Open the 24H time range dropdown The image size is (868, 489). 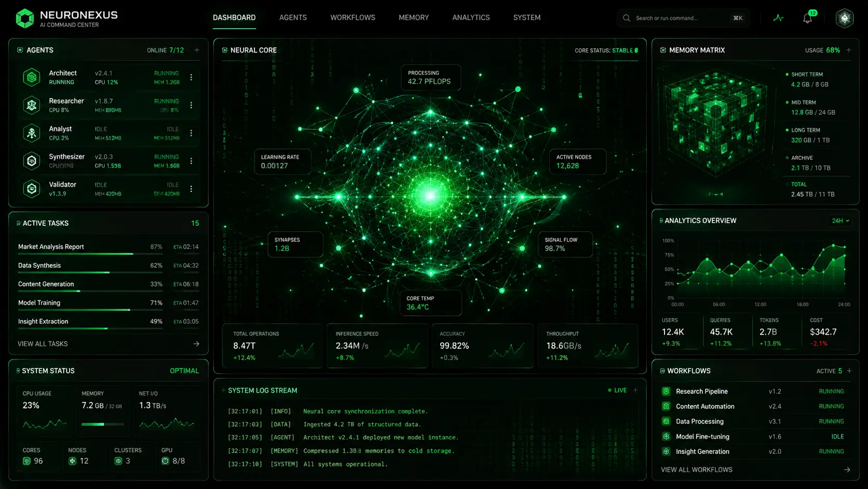(x=840, y=221)
